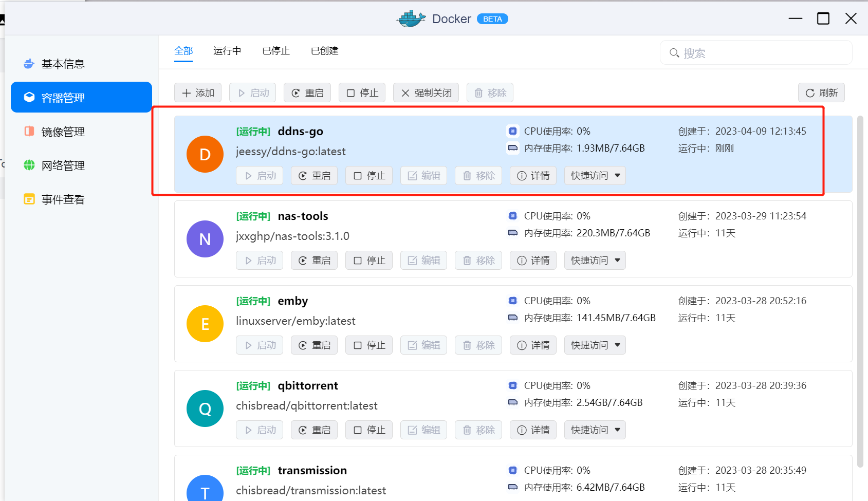Click the container list vertical scrollbar

(860, 291)
